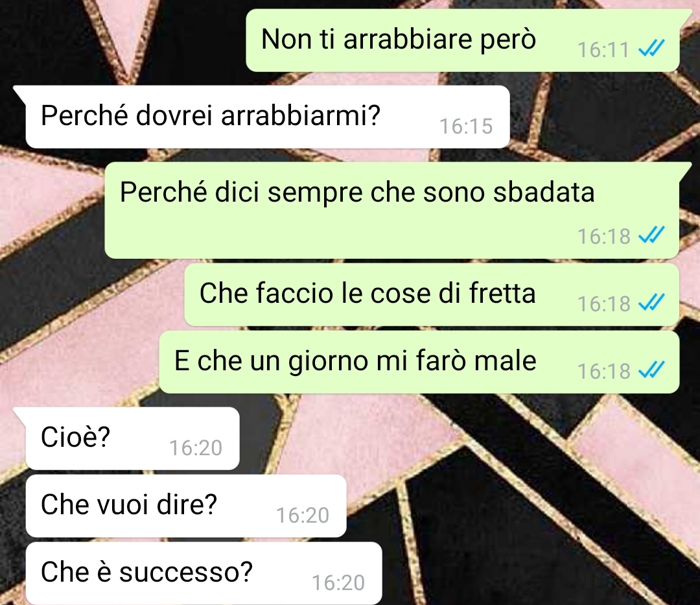Click the 16:15 timestamp on the received message
Image resolution: width=700 pixels, height=605 pixels.
[466, 126]
